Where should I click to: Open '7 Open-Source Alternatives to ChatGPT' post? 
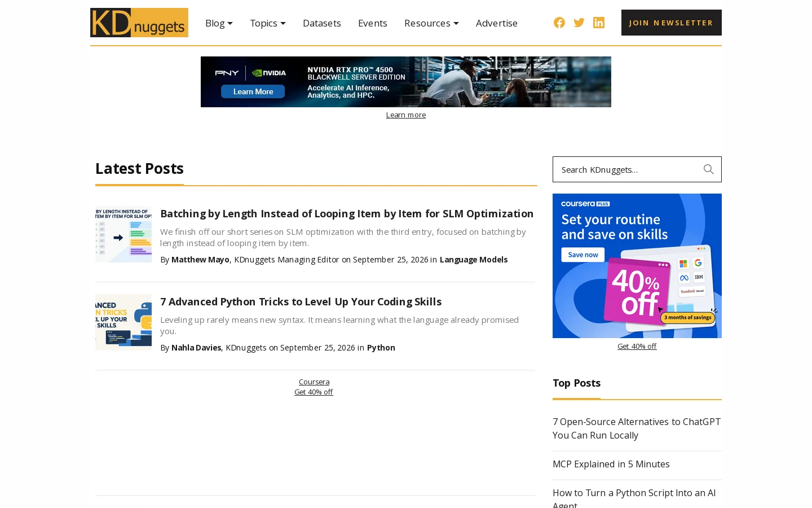click(637, 428)
